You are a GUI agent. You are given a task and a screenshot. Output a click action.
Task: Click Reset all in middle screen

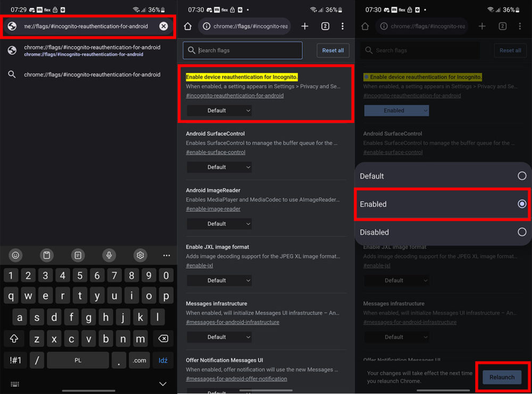click(x=333, y=51)
